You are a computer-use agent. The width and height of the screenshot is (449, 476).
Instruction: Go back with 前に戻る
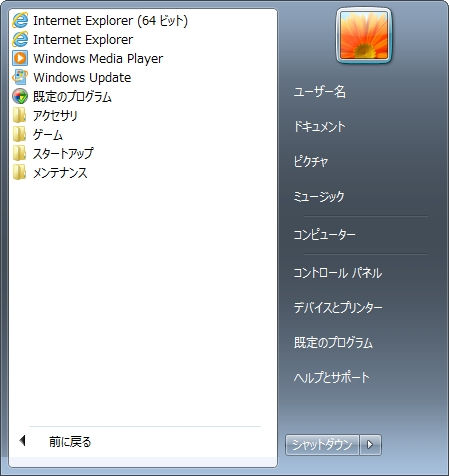pyautogui.click(x=70, y=442)
